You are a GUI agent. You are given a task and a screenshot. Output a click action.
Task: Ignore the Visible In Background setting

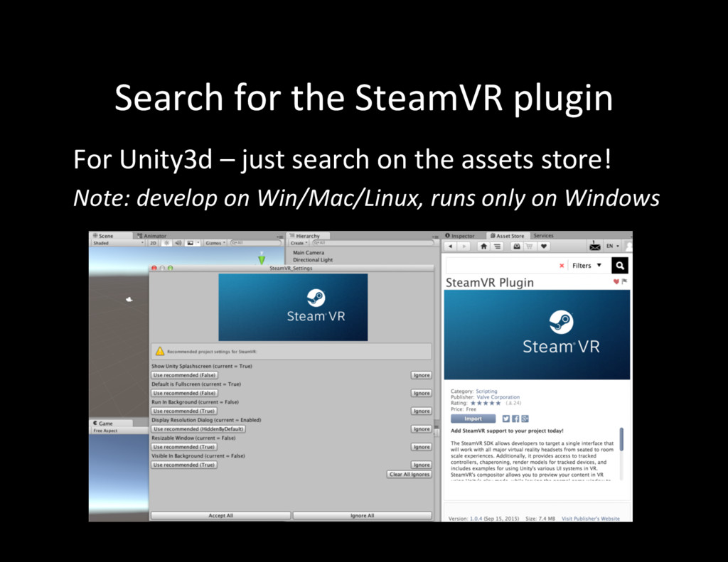(422, 465)
